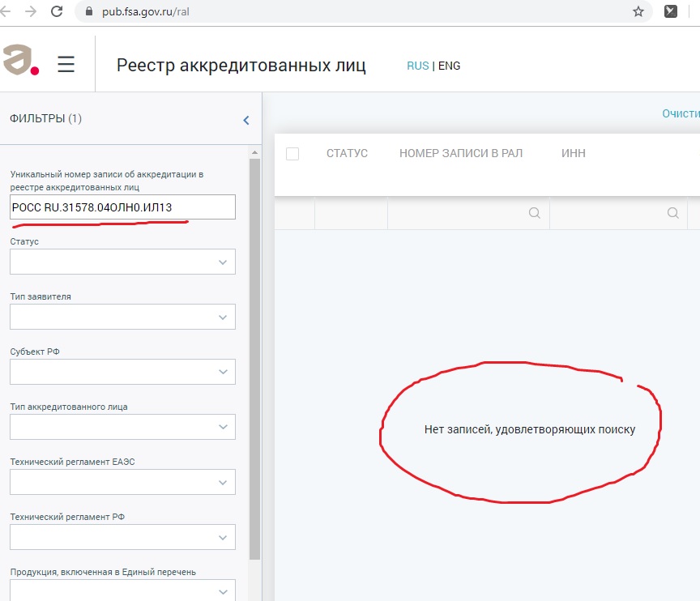Collapse filters panel with left chevron

(x=246, y=120)
